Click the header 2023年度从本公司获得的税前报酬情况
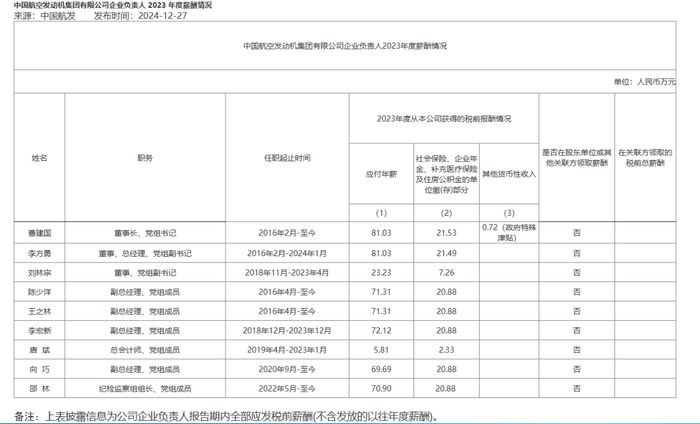The height and width of the screenshot is (424, 700). [444, 119]
